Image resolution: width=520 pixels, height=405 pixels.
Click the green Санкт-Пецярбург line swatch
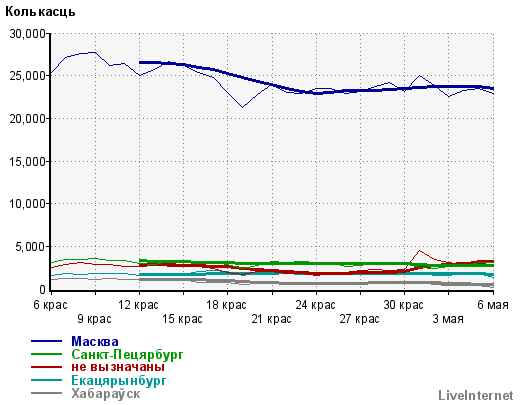coord(46,354)
